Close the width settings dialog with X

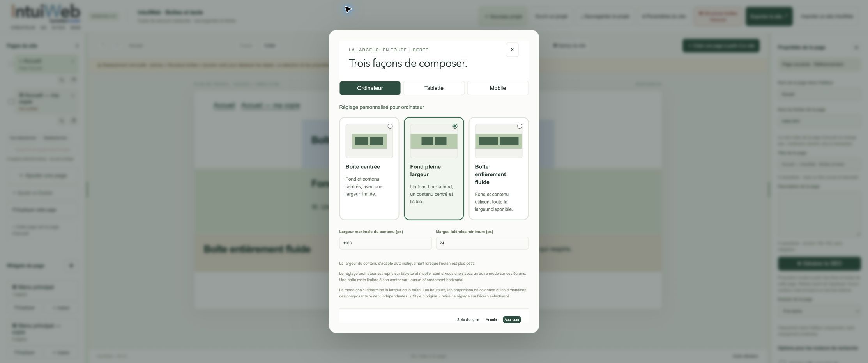512,50
